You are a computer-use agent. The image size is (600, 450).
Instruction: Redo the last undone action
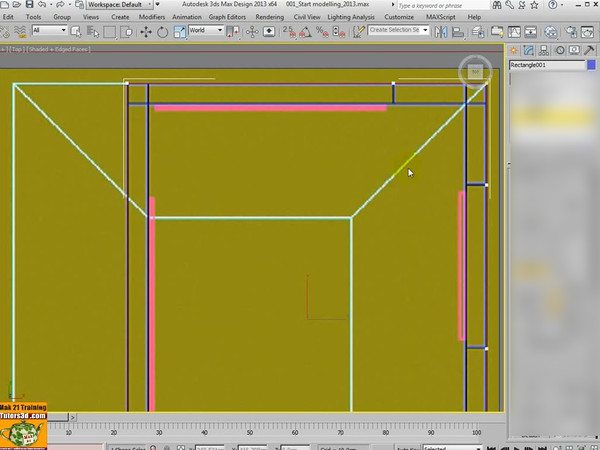pyautogui.click(x=60, y=5)
